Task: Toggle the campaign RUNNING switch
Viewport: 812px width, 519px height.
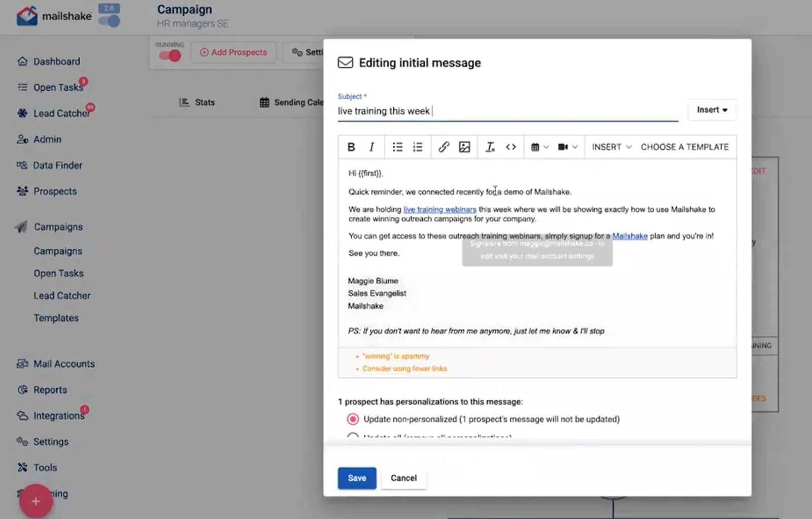Action: click(x=170, y=55)
